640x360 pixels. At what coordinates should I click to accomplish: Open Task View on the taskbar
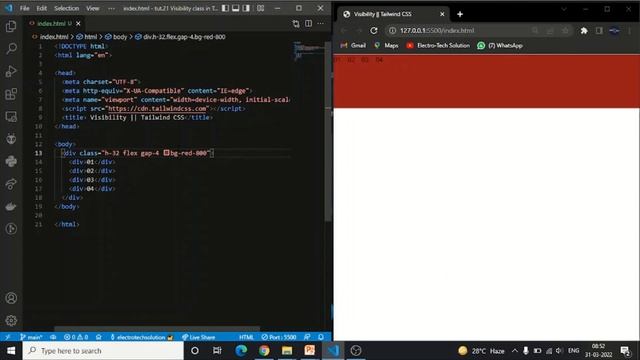click(x=217, y=351)
